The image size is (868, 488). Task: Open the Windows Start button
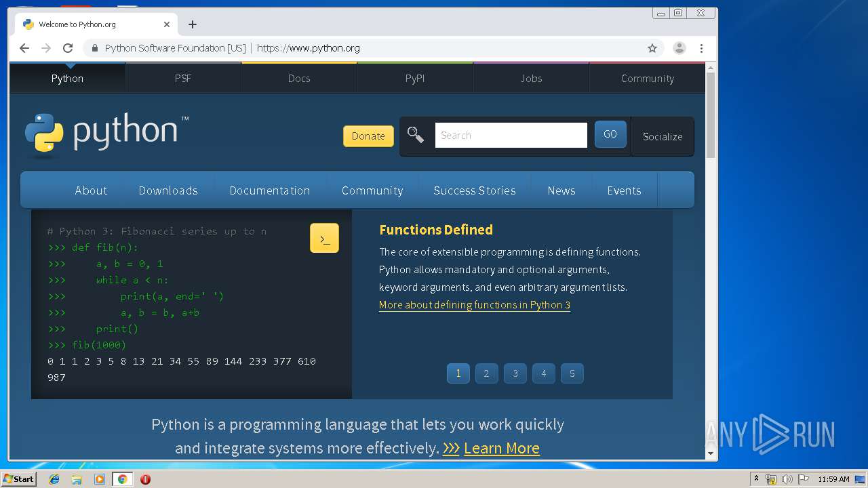tap(18, 479)
